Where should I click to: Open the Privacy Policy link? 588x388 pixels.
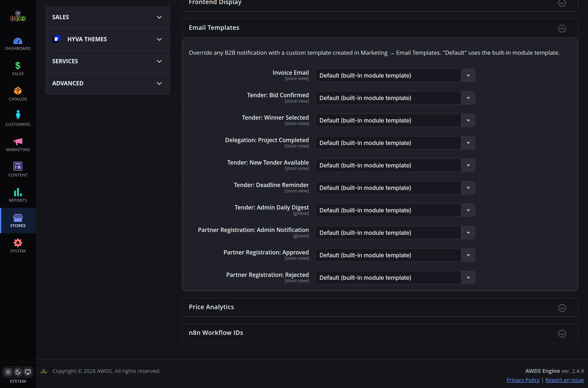click(x=523, y=380)
